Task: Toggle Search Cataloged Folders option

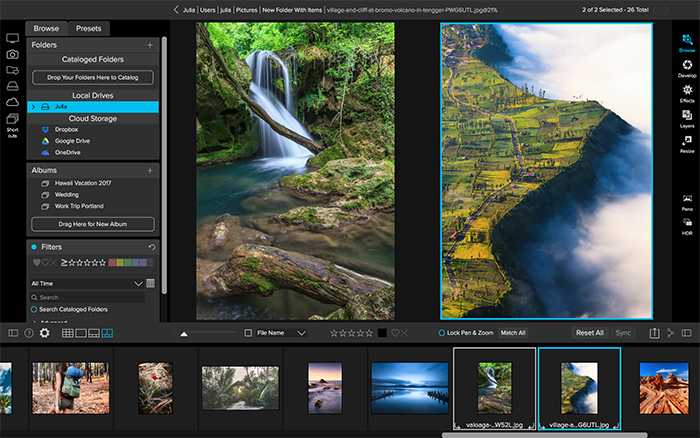Action: tap(34, 310)
